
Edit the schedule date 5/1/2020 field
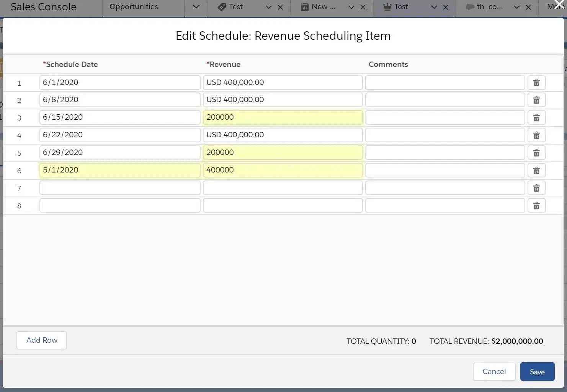[120, 171]
